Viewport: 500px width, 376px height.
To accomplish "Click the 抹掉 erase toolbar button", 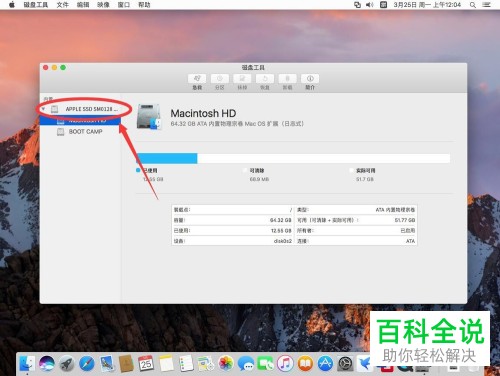I will (x=242, y=79).
